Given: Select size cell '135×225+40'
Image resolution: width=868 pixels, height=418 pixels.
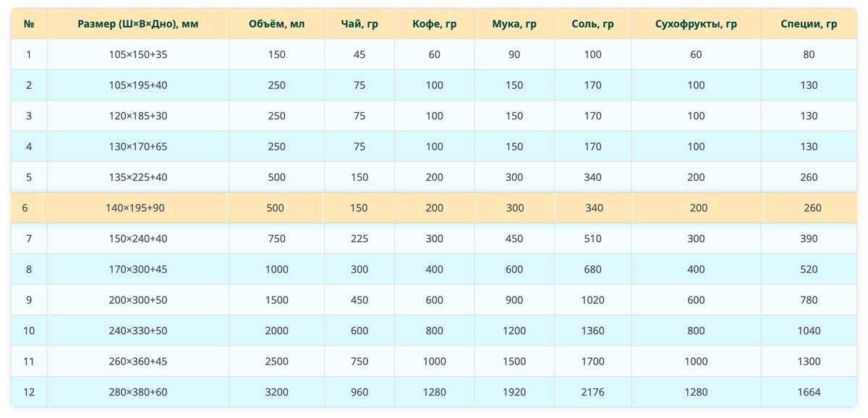Looking at the screenshot, I should tap(138, 177).
